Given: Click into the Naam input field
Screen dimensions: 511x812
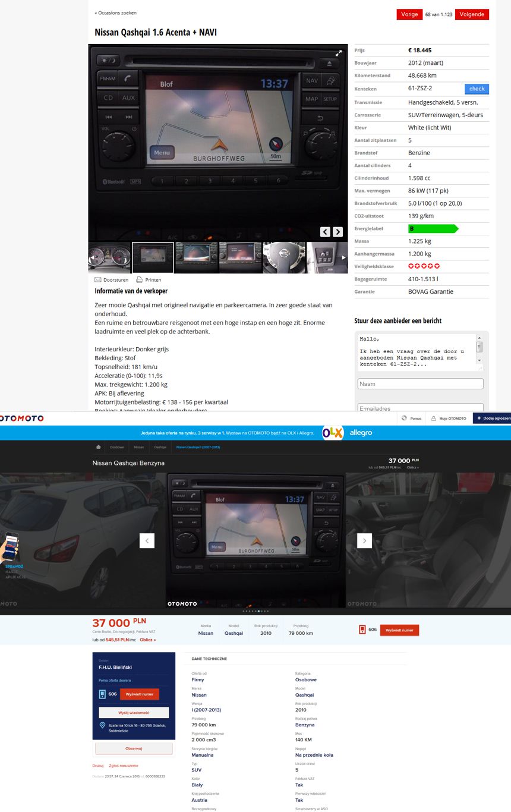Looking at the screenshot, I should (420, 384).
